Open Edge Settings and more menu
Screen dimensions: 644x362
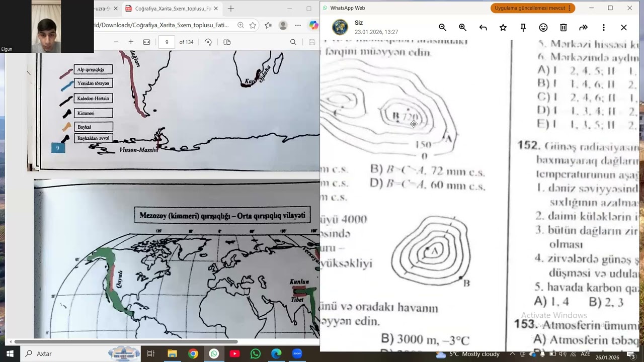[x=298, y=25]
